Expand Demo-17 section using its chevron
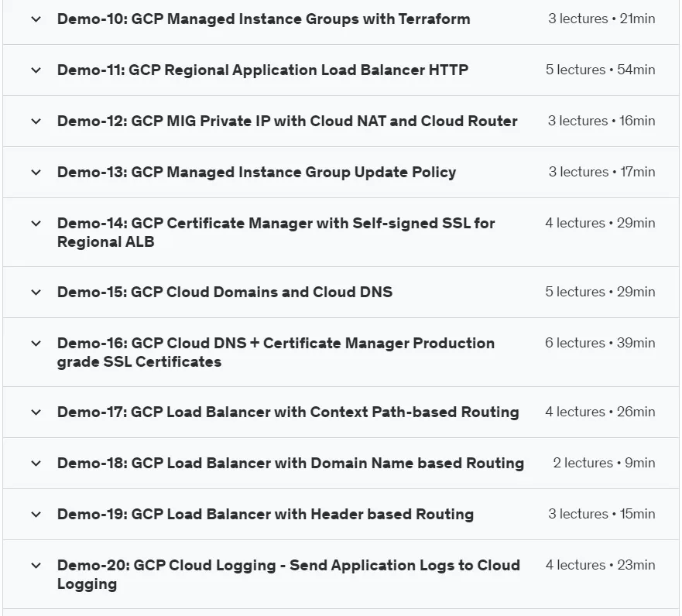 click(36, 412)
